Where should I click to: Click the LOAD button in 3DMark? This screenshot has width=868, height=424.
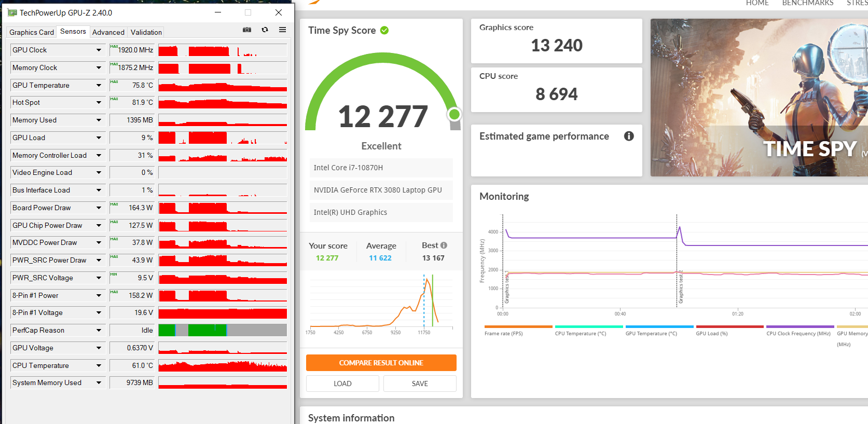click(x=342, y=384)
